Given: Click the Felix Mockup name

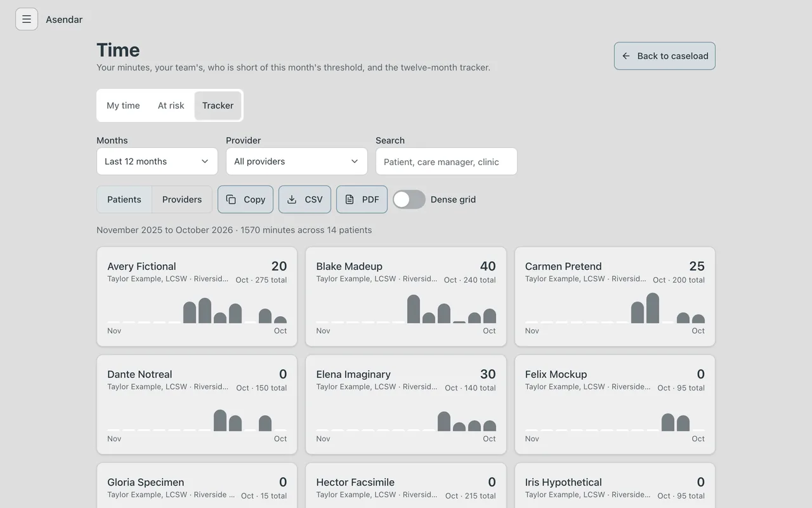Looking at the screenshot, I should [556, 374].
